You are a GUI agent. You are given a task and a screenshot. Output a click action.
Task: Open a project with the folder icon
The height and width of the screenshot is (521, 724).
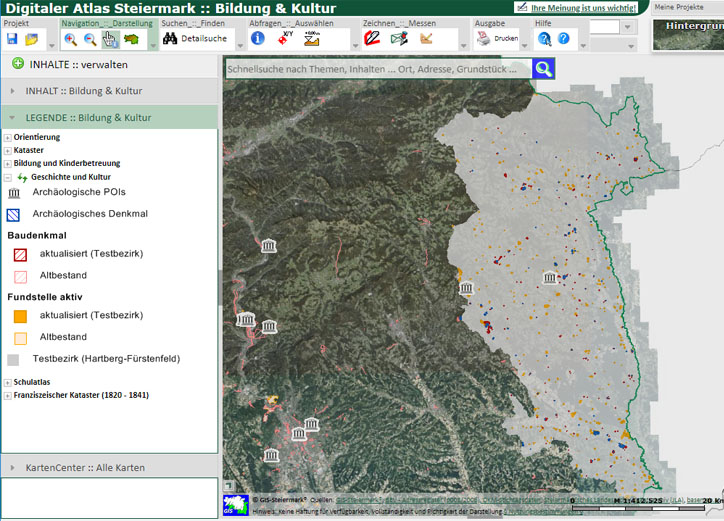click(x=31, y=39)
